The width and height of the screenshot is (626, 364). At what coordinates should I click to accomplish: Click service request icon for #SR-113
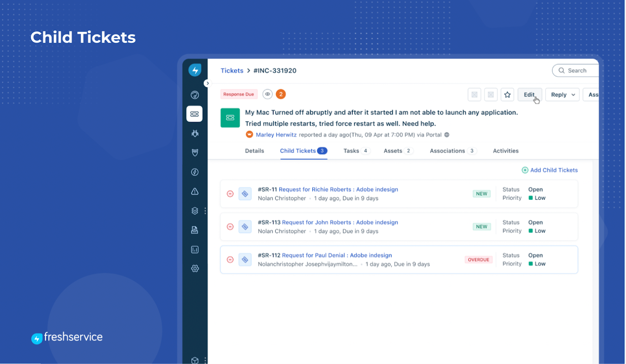[x=245, y=227]
